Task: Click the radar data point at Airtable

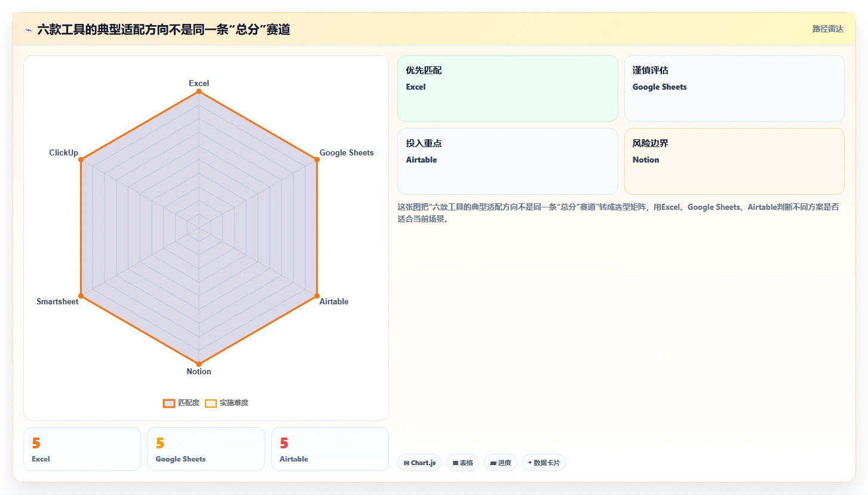Action: (x=317, y=296)
